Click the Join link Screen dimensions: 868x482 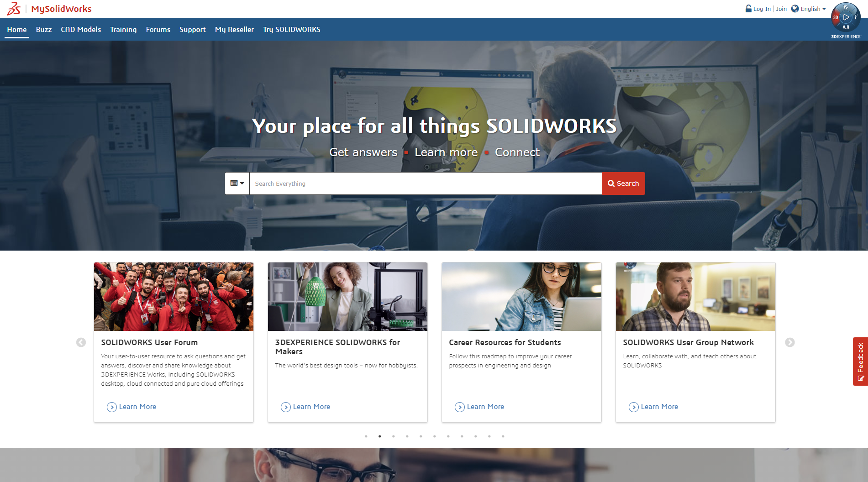pos(781,8)
